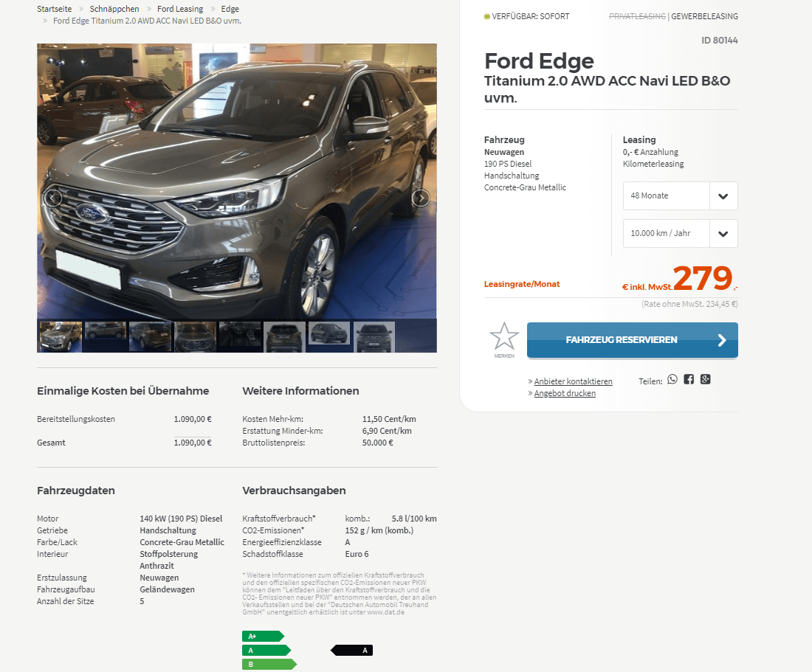812x672 pixels.
Task: Share the offer on Facebook icon
Action: click(689, 379)
